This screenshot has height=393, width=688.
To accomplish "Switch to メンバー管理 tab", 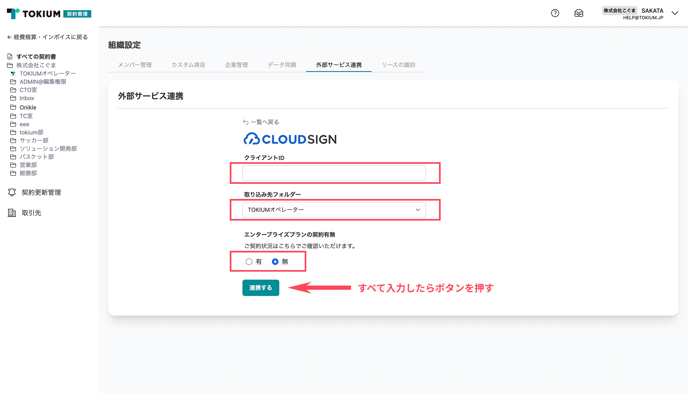I will [x=135, y=64].
